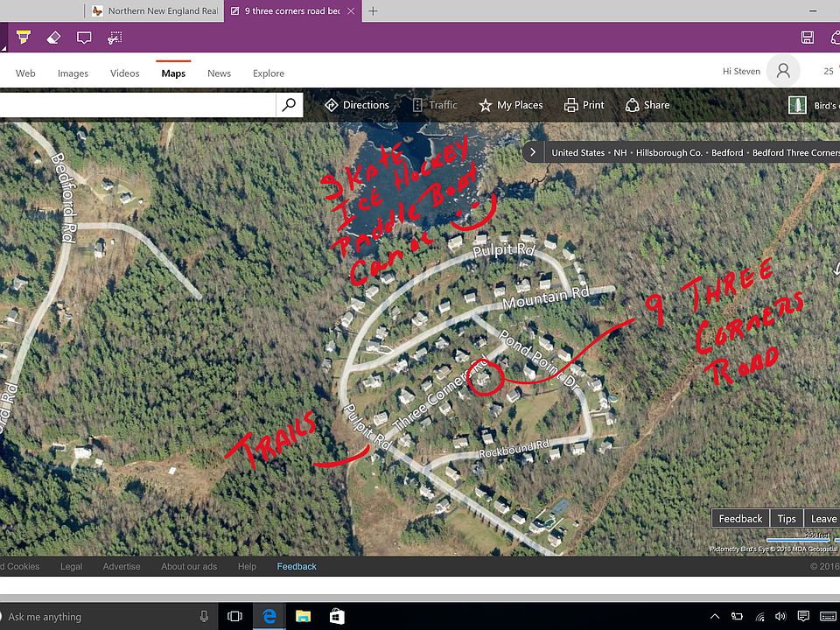The width and height of the screenshot is (840, 630).
Task: Select the eraser tool in web notes
Action: (x=53, y=38)
